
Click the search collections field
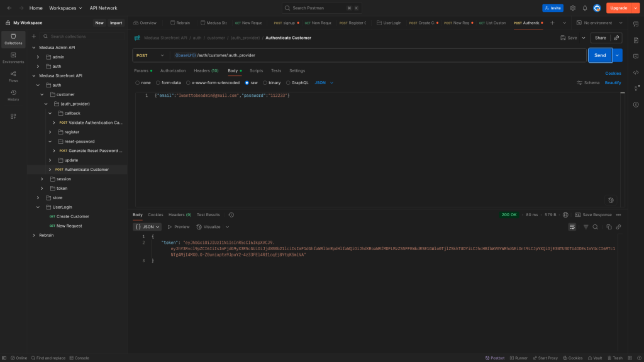pos(84,36)
